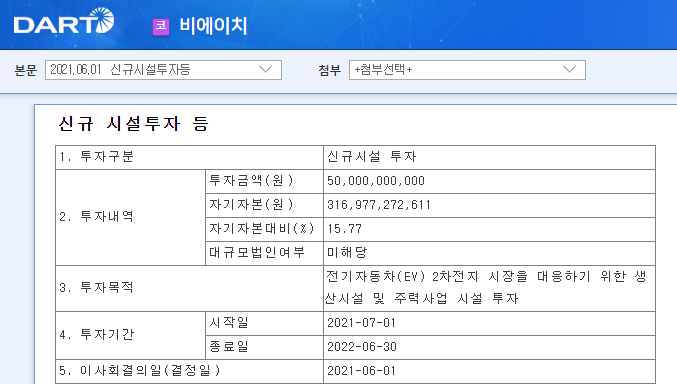The height and width of the screenshot is (384, 677).
Task: Click the value 신규시설 투자
Action: pos(372,156)
